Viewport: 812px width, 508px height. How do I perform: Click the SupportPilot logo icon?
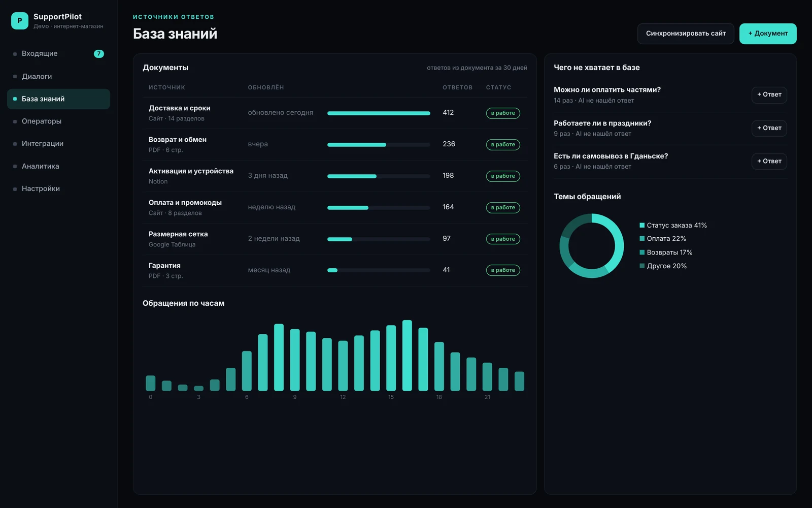[x=20, y=21]
